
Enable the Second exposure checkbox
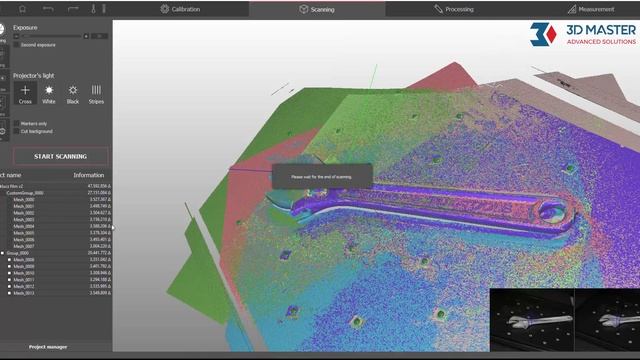tap(16, 45)
